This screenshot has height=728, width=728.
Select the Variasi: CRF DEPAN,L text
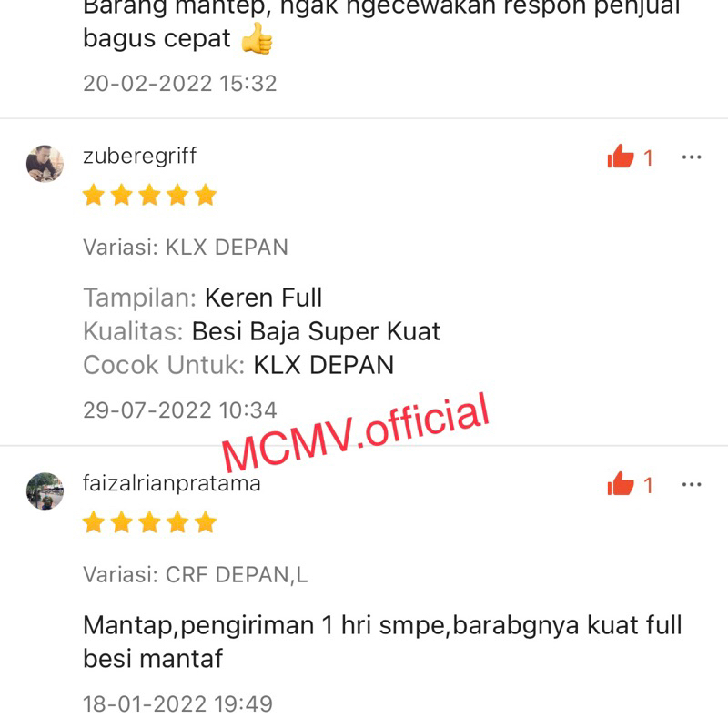click(x=195, y=575)
